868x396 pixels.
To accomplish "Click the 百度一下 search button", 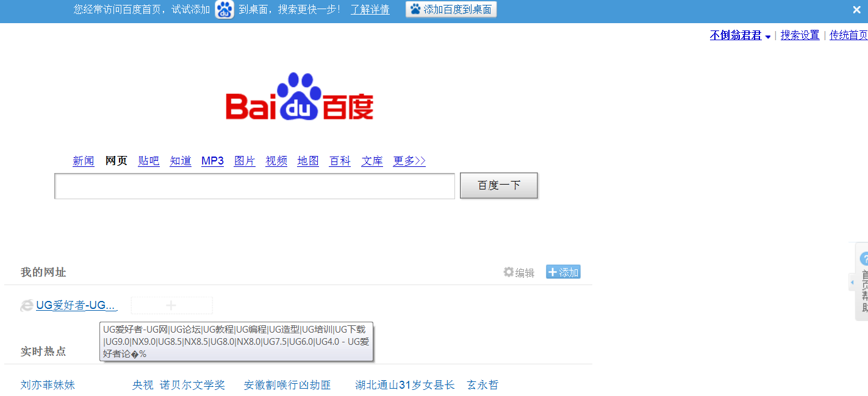I will coord(499,186).
